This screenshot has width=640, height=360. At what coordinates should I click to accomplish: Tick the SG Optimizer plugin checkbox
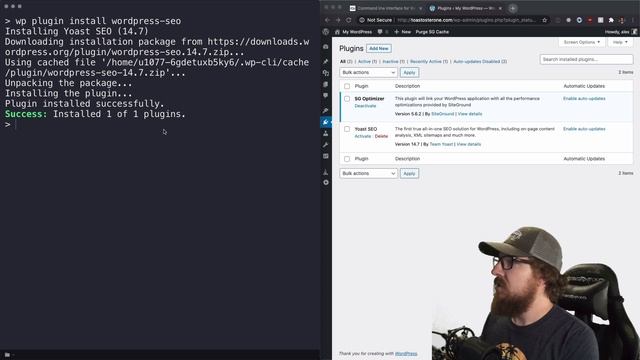(347, 99)
